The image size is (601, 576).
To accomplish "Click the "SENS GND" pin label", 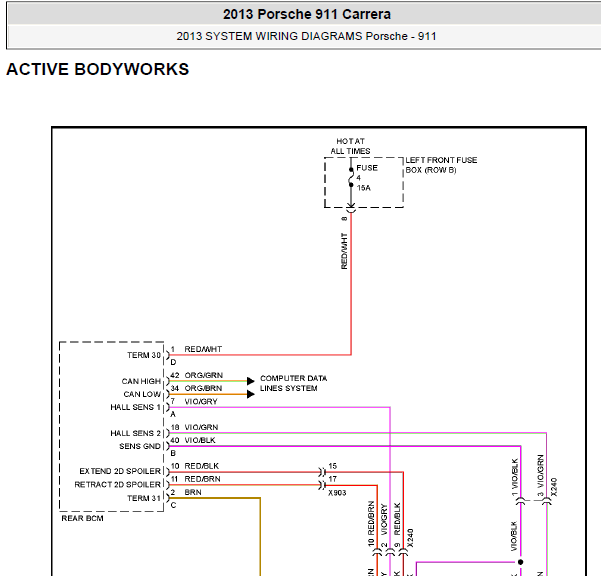I will point(140,446).
